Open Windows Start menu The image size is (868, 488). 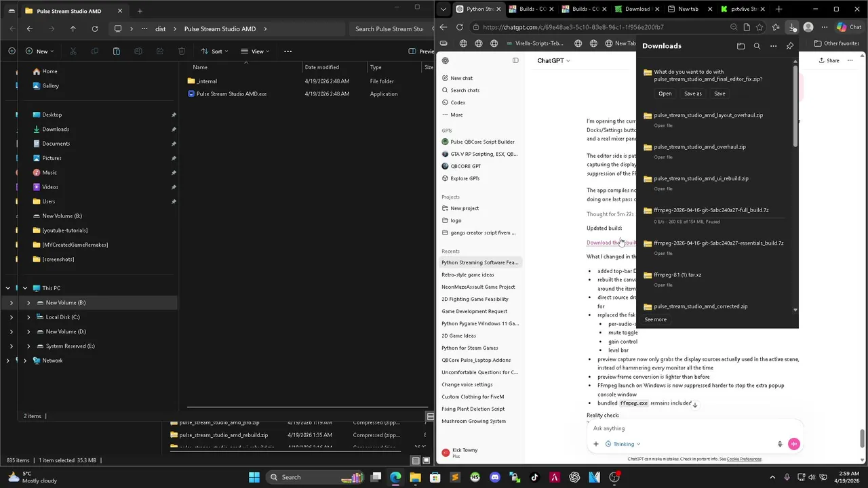click(254, 477)
